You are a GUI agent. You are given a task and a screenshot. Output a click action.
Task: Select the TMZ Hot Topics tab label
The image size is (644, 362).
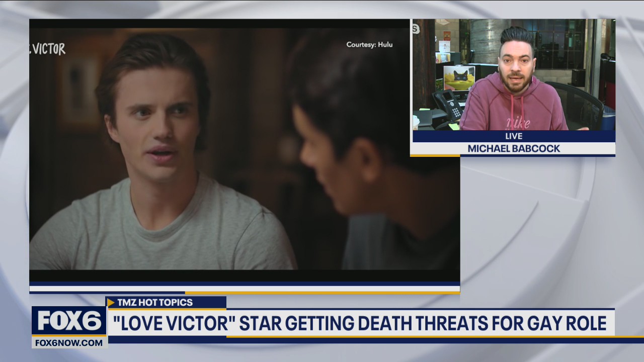(155, 303)
